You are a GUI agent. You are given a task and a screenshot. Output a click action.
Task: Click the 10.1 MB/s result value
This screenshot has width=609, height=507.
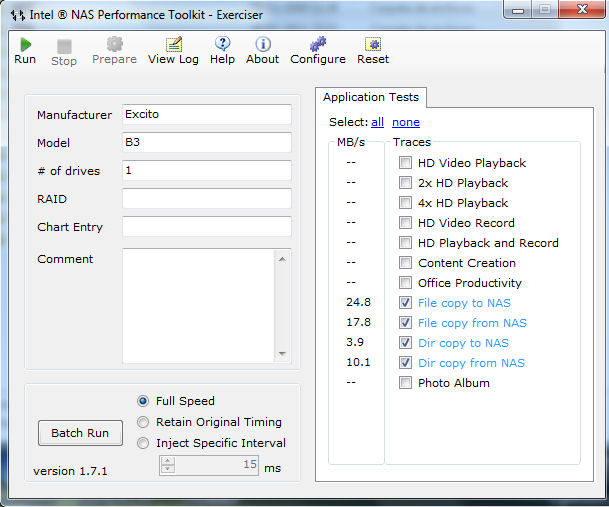pos(358,362)
